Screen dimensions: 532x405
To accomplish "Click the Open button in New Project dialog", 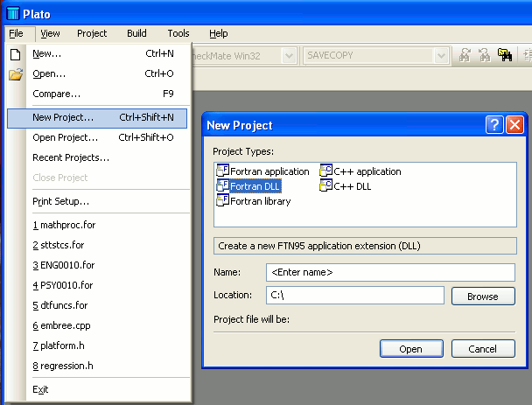I will 411,349.
